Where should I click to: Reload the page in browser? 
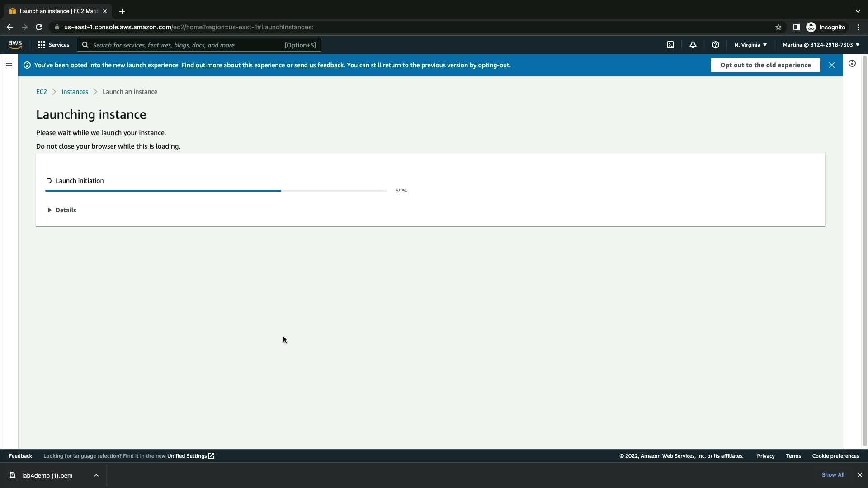39,27
